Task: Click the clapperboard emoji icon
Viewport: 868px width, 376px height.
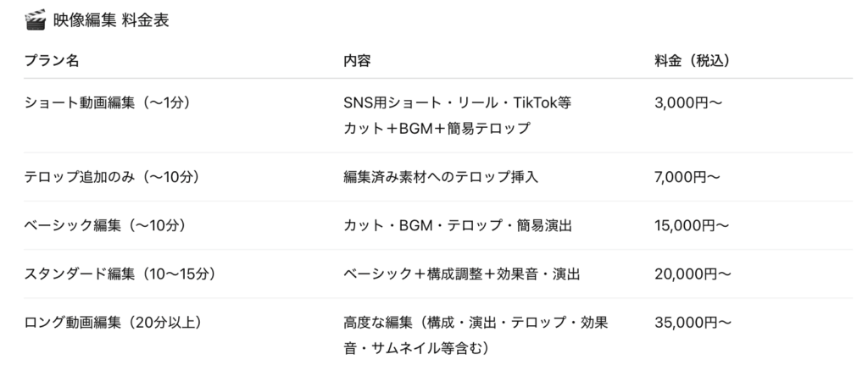Action: click(x=36, y=20)
